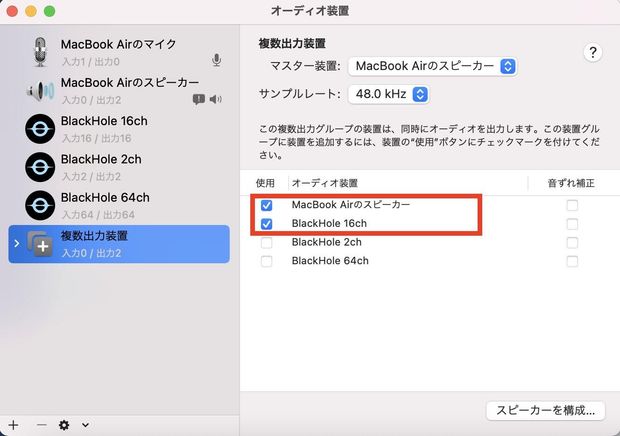Screen dimensions: 620x436
Task: Close the window with red button
Action: [12, 11]
